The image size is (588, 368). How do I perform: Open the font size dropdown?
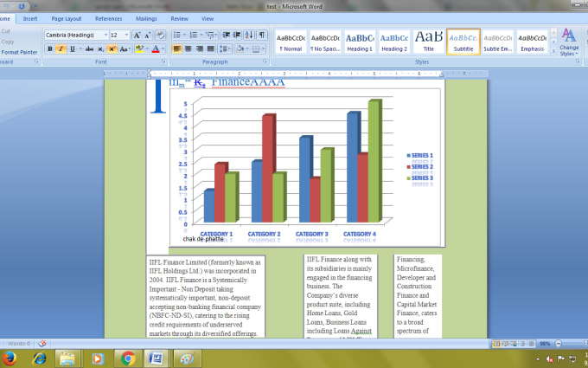click(127, 35)
